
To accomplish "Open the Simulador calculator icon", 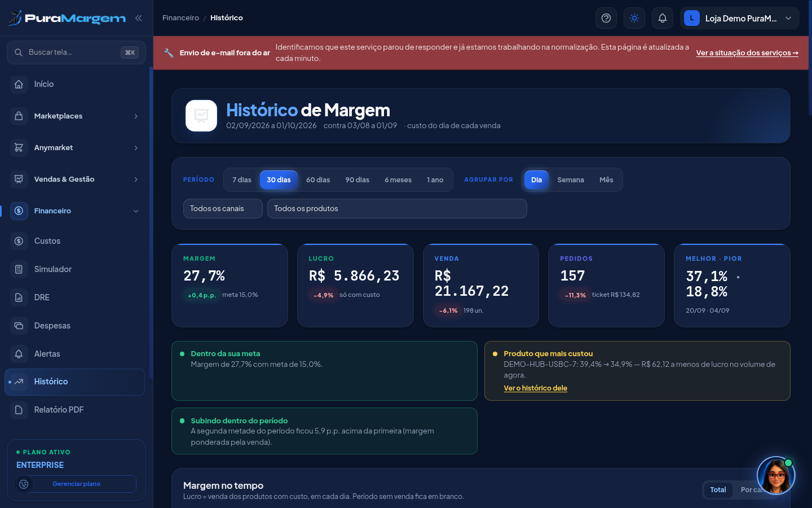I will (19, 269).
